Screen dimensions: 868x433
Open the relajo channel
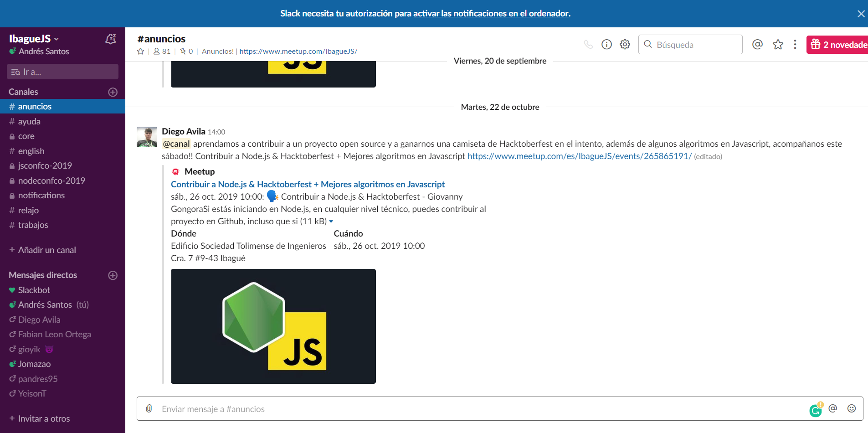pos(62,210)
